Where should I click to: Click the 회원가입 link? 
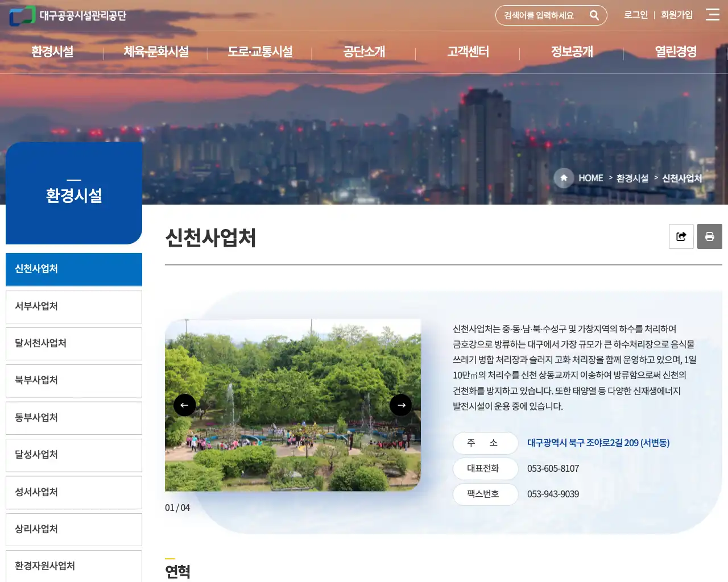pos(677,15)
